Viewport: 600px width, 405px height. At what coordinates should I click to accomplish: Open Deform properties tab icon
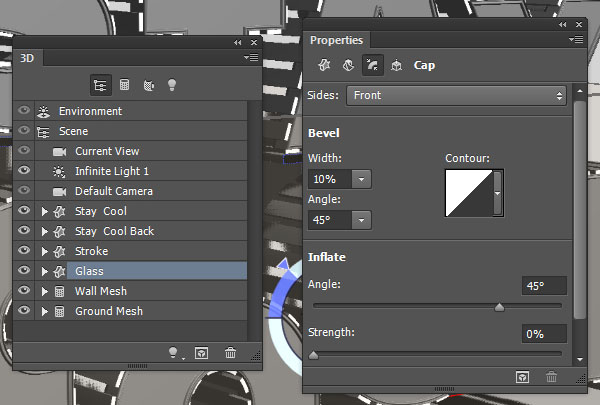pos(348,65)
